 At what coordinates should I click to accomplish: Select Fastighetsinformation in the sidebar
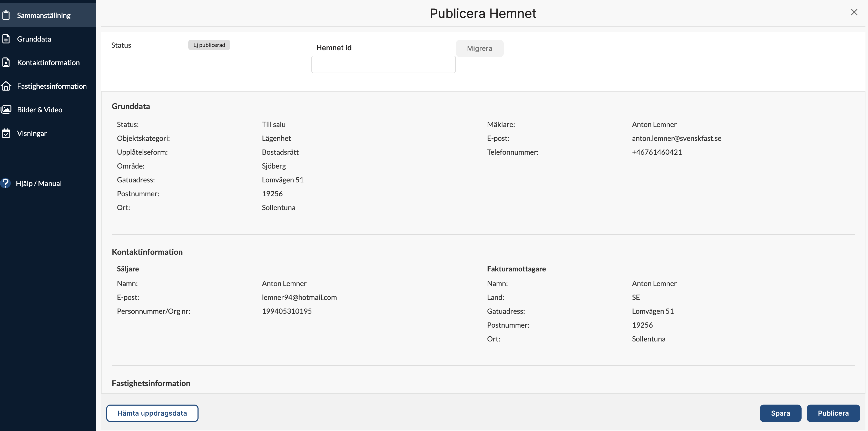52,86
